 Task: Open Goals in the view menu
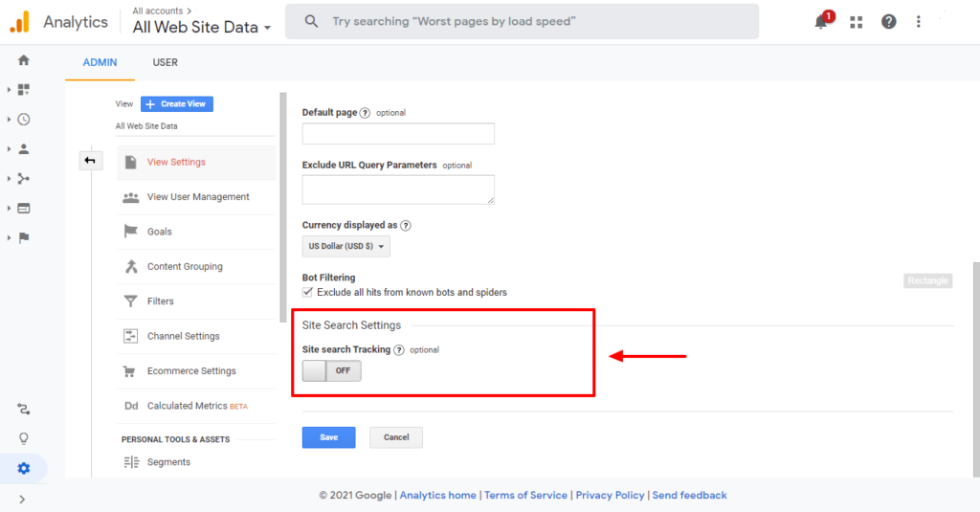pos(159,232)
